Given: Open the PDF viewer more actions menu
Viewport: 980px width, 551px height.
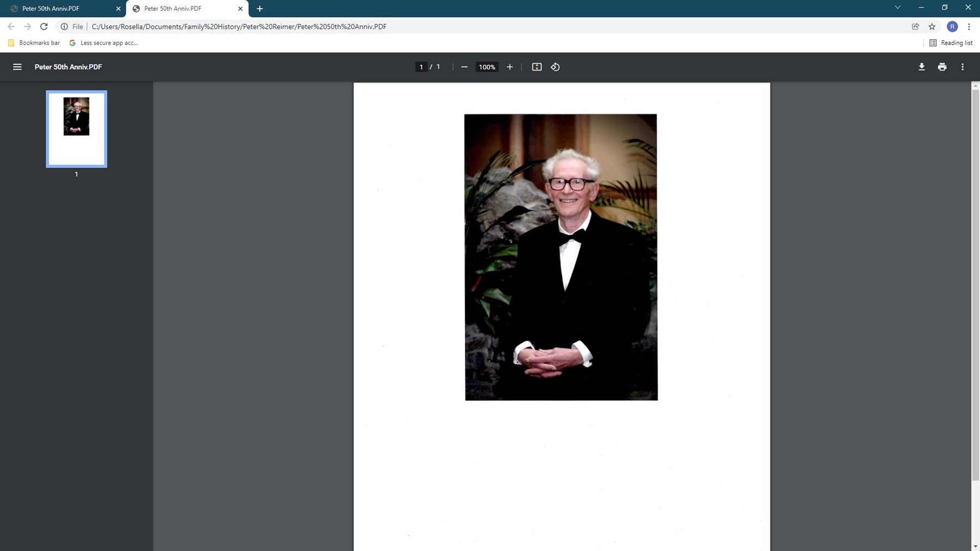Looking at the screenshot, I should coord(962,67).
